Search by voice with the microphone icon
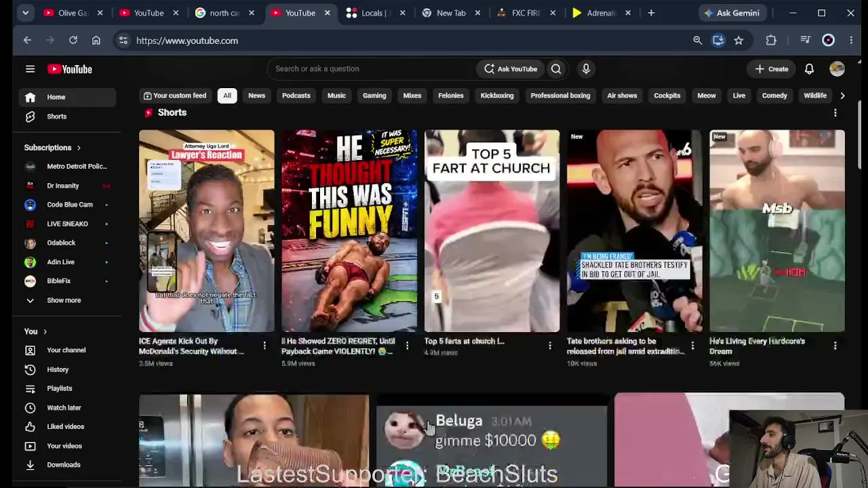Screen dimensions: 868x488 (x=586, y=68)
